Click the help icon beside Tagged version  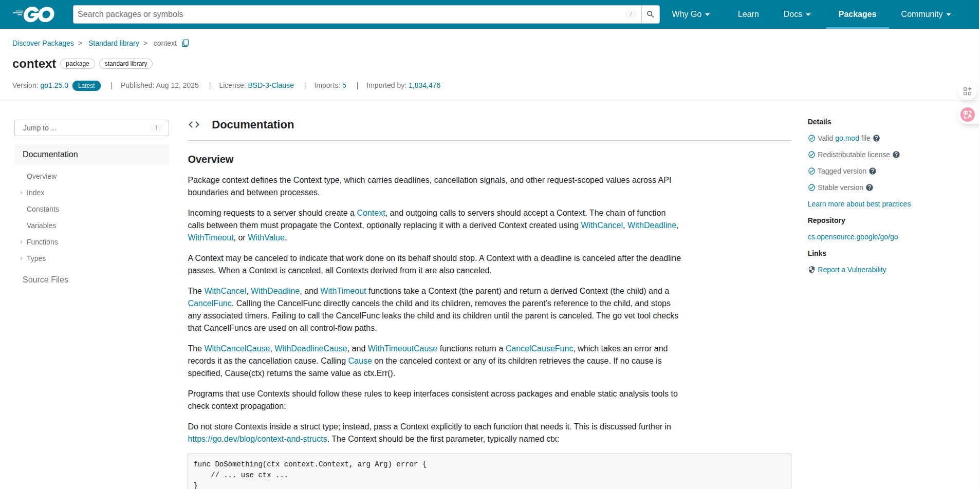(x=872, y=171)
